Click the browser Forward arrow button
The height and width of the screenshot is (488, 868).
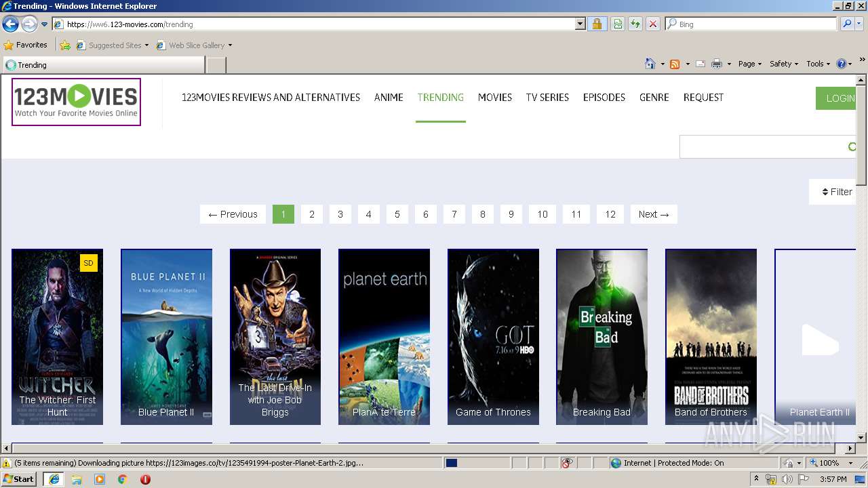[x=29, y=24]
